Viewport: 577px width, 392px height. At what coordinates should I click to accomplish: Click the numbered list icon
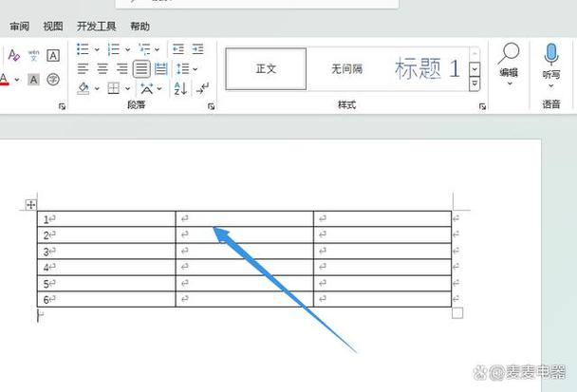coord(113,49)
